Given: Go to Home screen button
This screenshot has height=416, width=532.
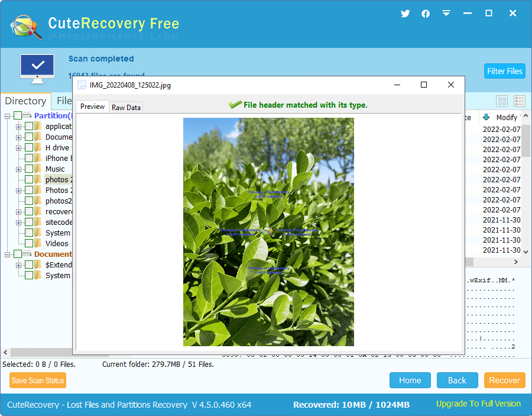Looking at the screenshot, I should point(410,380).
